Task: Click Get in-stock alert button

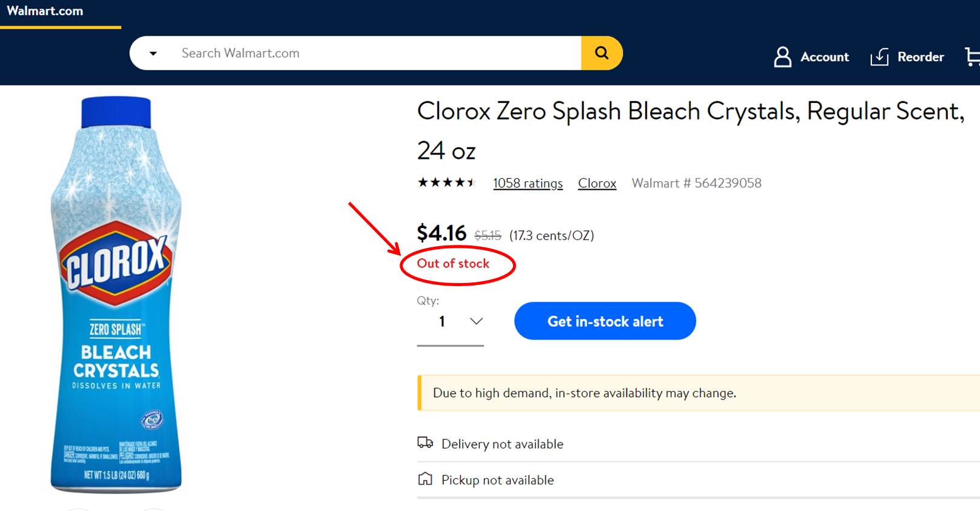Action: tap(605, 321)
